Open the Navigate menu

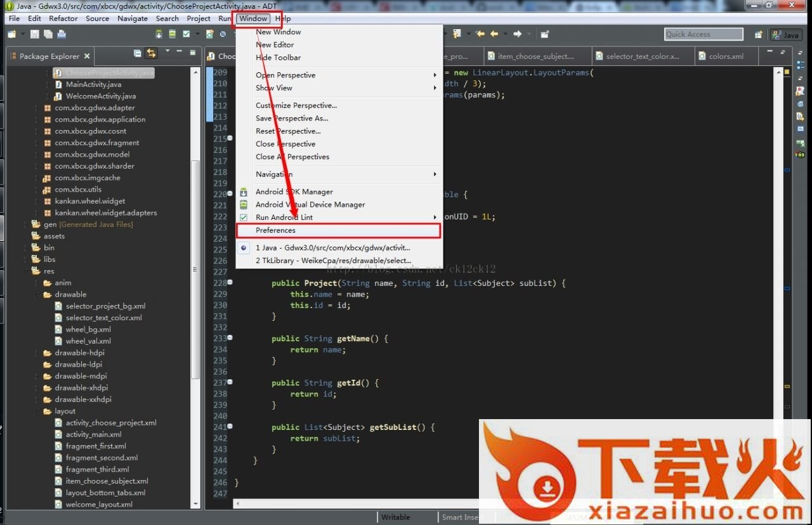[x=133, y=18]
